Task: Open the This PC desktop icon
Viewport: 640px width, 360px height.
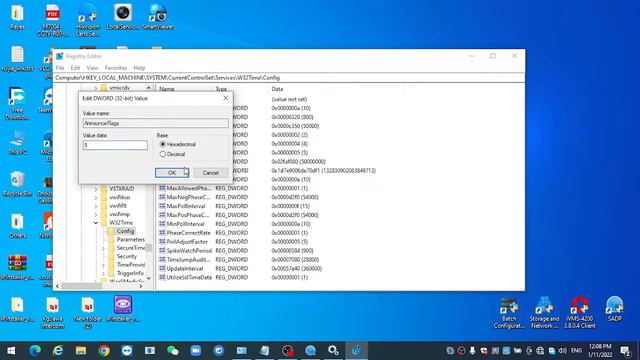Action: (x=18, y=142)
